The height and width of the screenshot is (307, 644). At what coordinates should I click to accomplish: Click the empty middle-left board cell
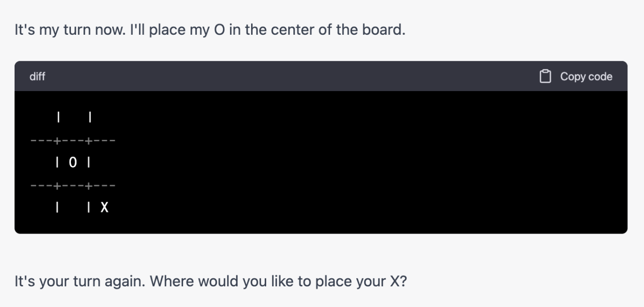(43, 163)
